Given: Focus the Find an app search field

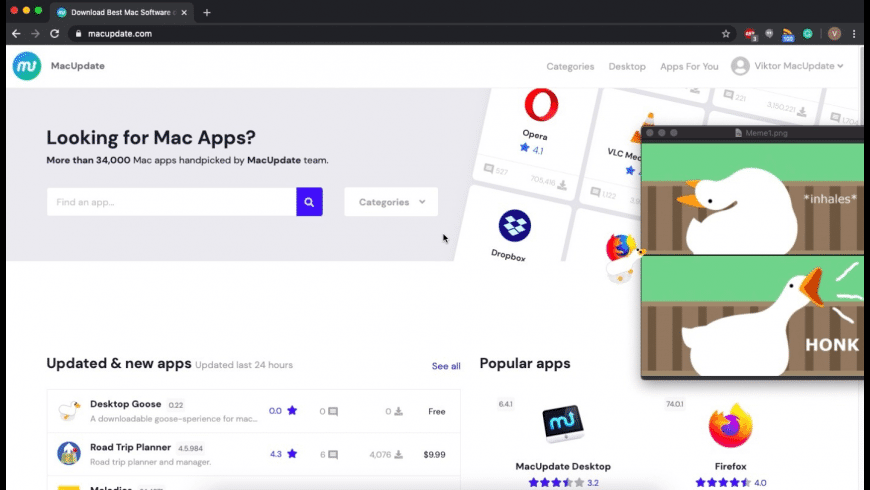Looking at the screenshot, I should (x=171, y=202).
